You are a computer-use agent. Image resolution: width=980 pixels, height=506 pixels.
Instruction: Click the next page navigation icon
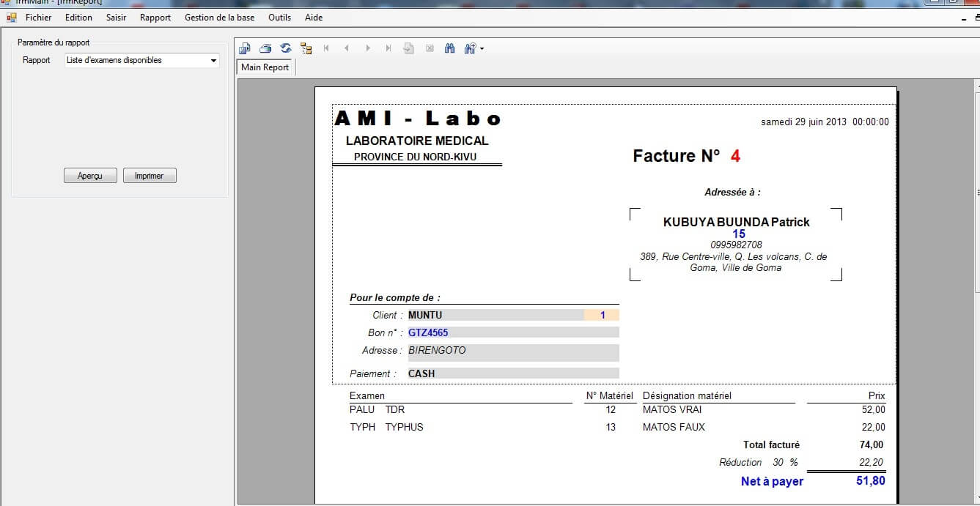click(367, 48)
